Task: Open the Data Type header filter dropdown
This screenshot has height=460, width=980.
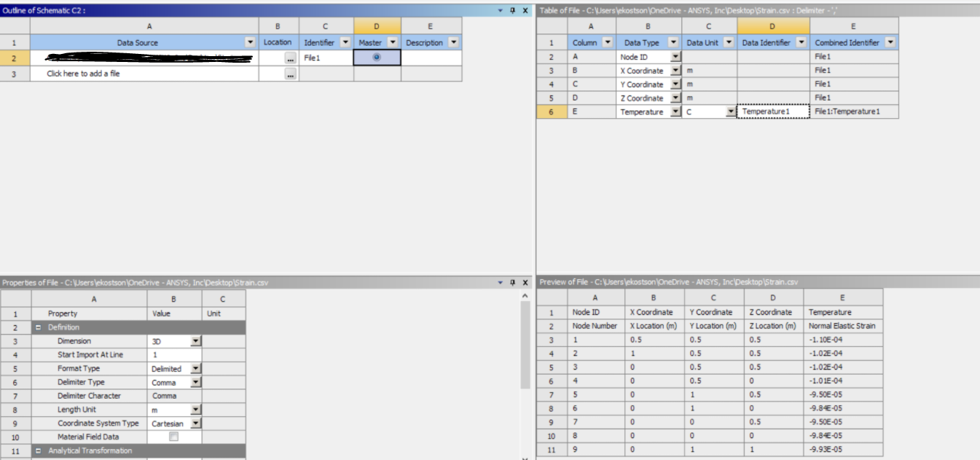Action: point(674,42)
